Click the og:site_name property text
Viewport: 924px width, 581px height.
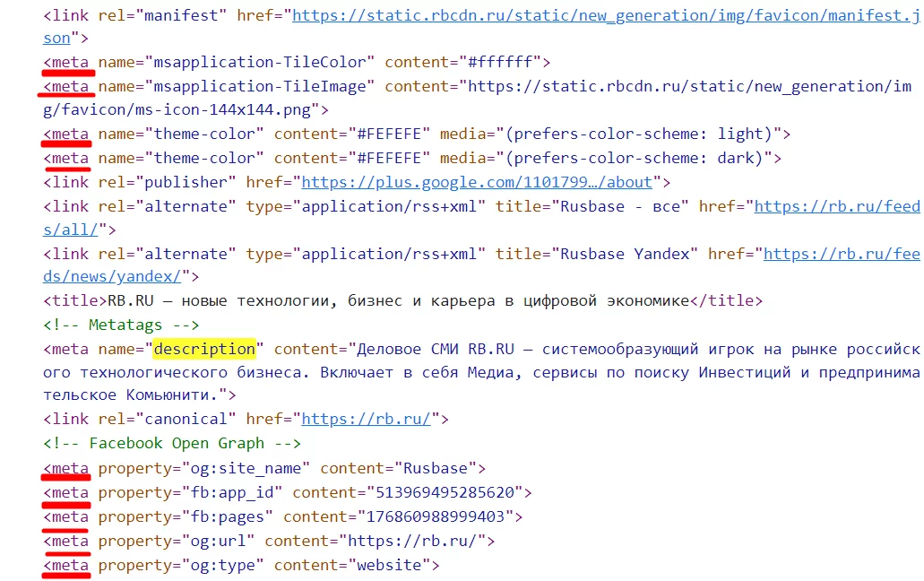tap(246, 469)
